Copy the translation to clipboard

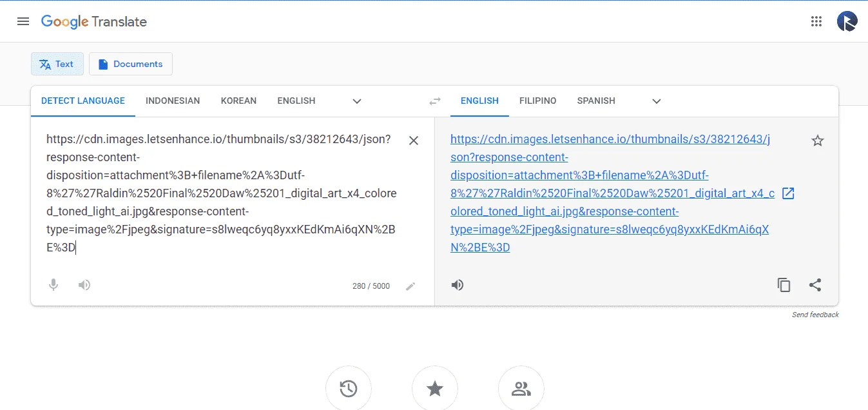coord(784,285)
